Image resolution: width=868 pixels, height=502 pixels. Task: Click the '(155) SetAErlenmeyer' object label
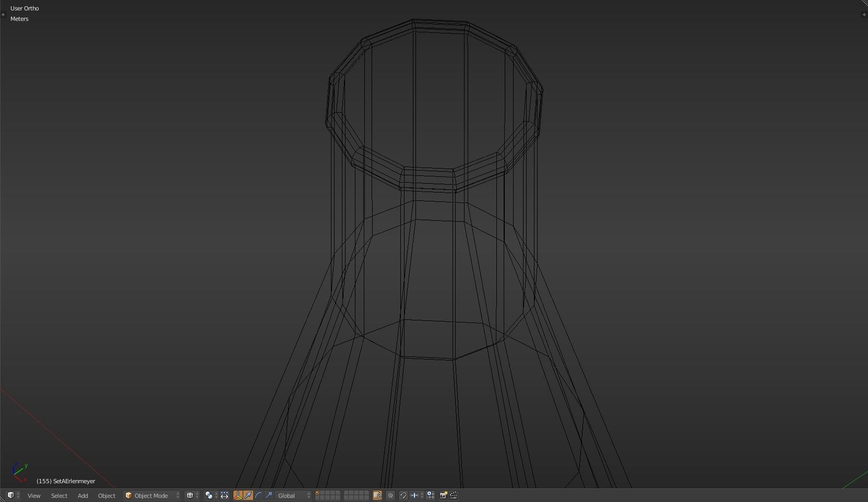click(66, 481)
